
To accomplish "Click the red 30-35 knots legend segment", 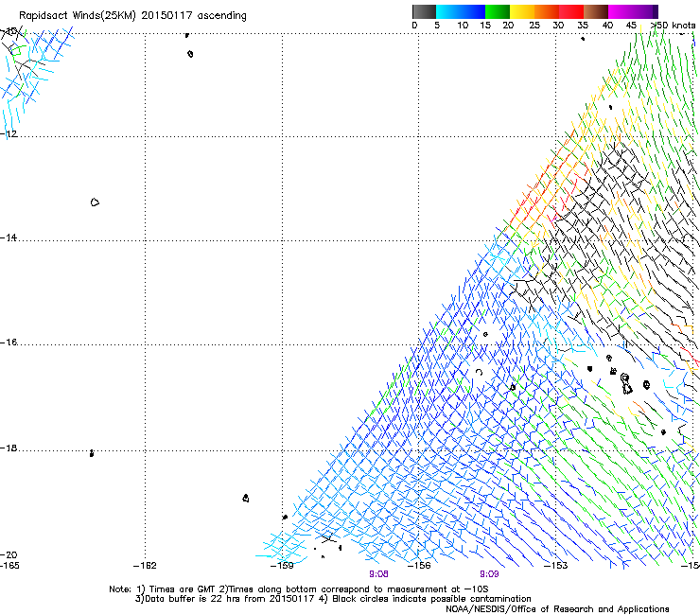I will click(x=571, y=11).
